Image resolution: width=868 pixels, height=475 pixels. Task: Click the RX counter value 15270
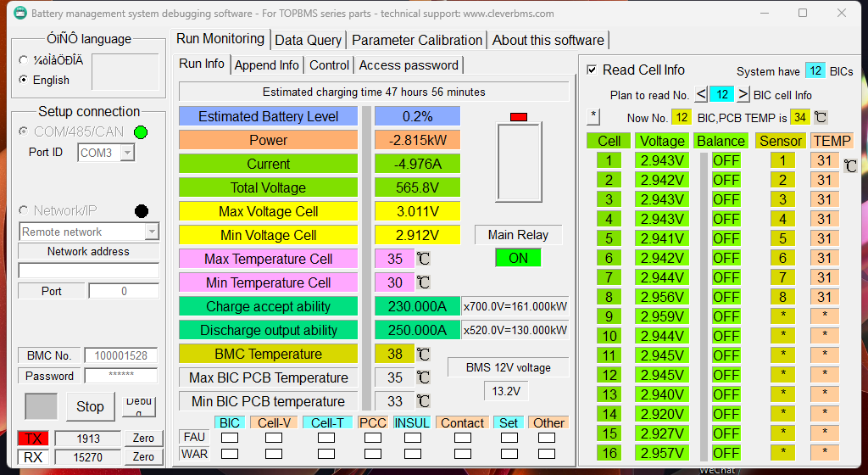pyautogui.click(x=88, y=457)
